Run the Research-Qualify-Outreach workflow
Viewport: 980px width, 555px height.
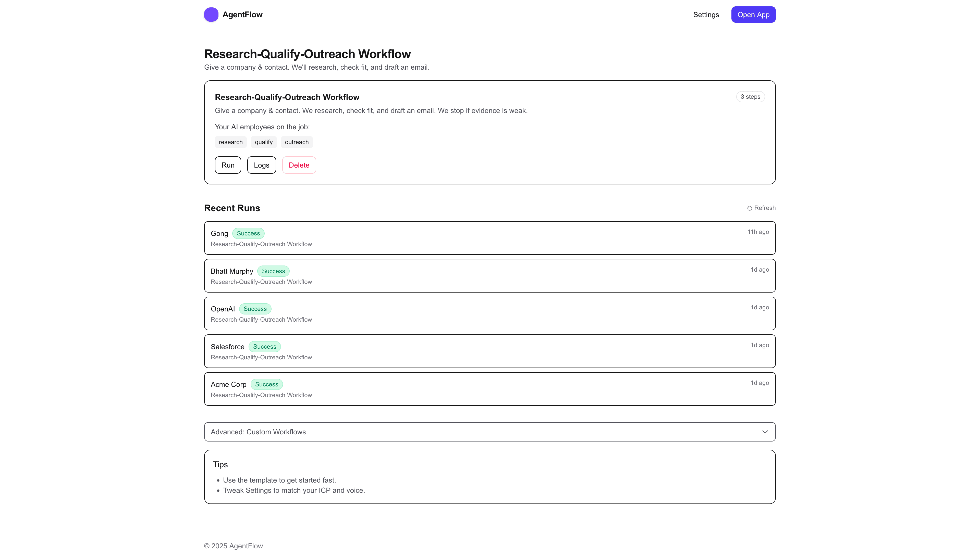click(x=228, y=165)
